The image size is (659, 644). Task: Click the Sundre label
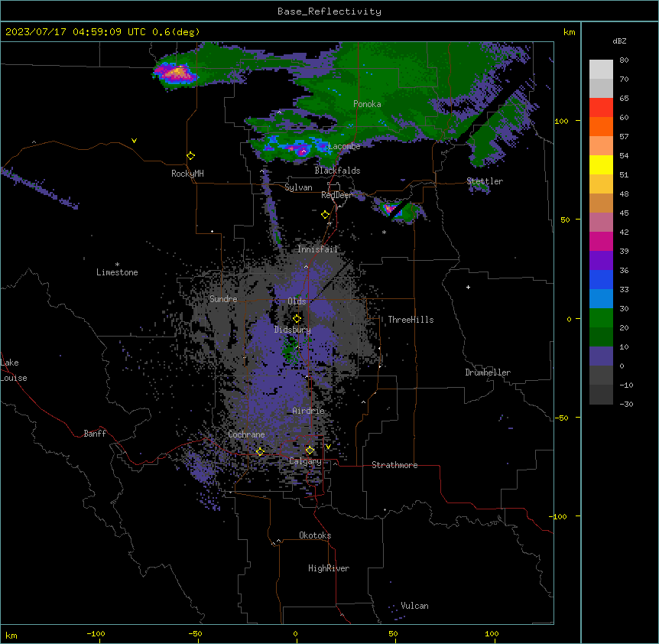(223, 299)
